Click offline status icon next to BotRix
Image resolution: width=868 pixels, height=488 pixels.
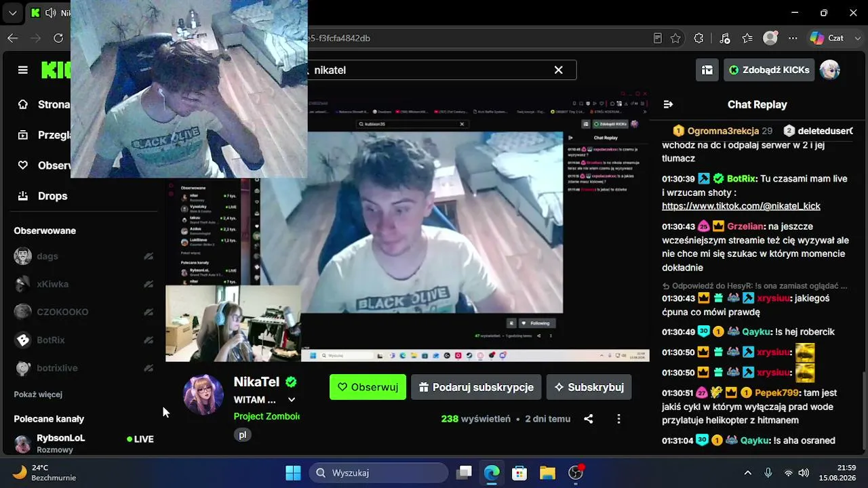pos(149,340)
